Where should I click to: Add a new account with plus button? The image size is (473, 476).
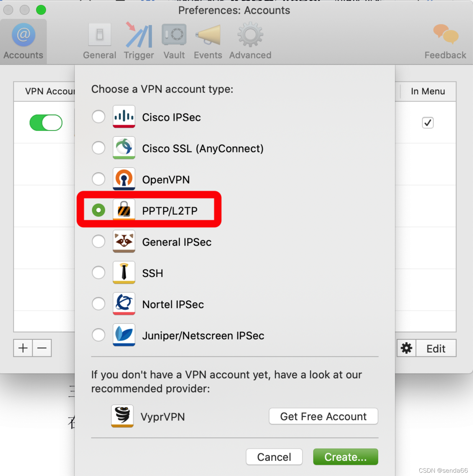23,348
